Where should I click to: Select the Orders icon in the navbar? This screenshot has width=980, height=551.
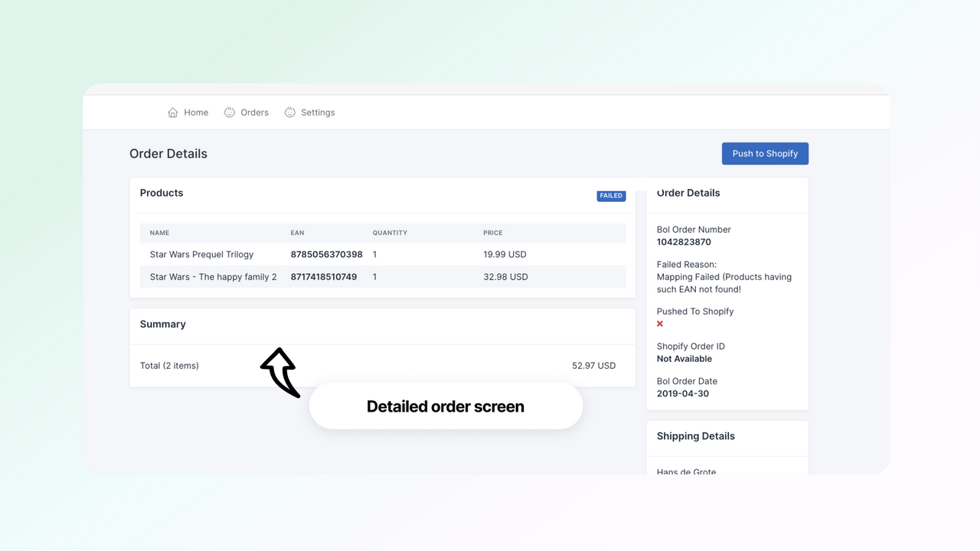click(229, 112)
